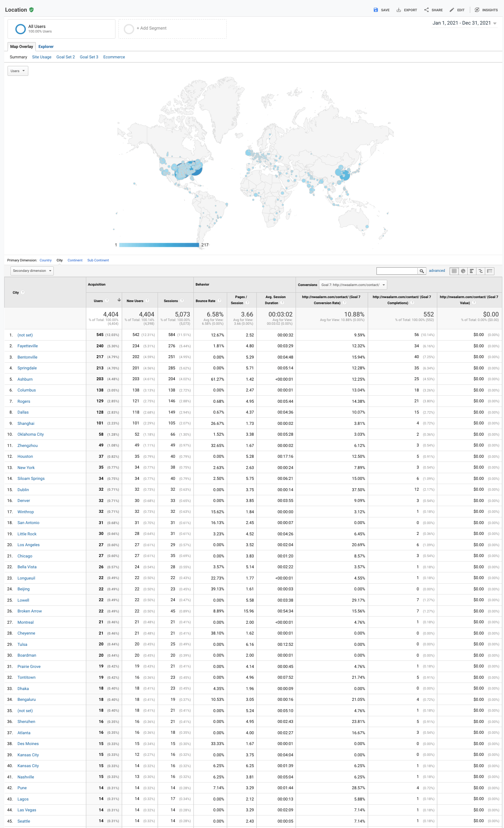The width and height of the screenshot is (504, 828).
Task: Open Fayetteville city row link
Action: [x=28, y=346]
